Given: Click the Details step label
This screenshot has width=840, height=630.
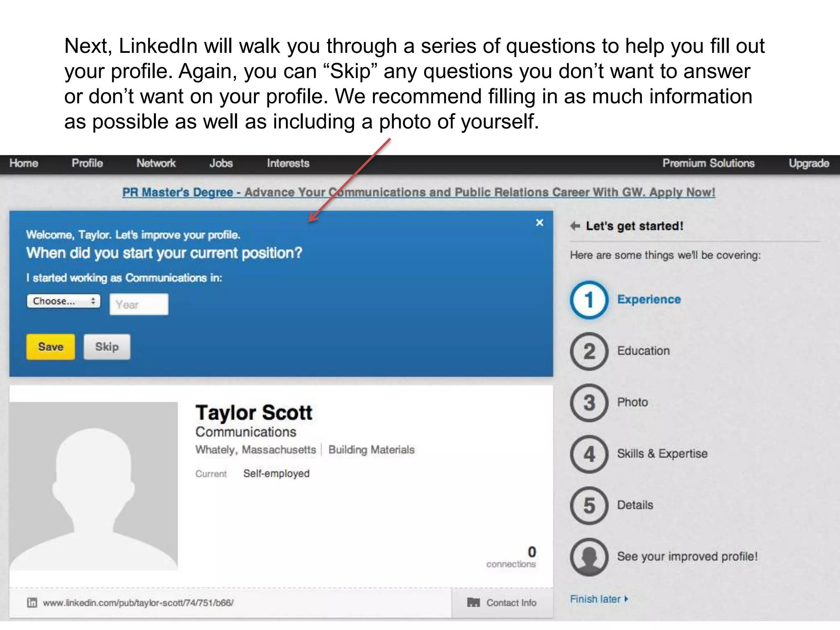Looking at the screenshot, I should click(x=635, y=505).
